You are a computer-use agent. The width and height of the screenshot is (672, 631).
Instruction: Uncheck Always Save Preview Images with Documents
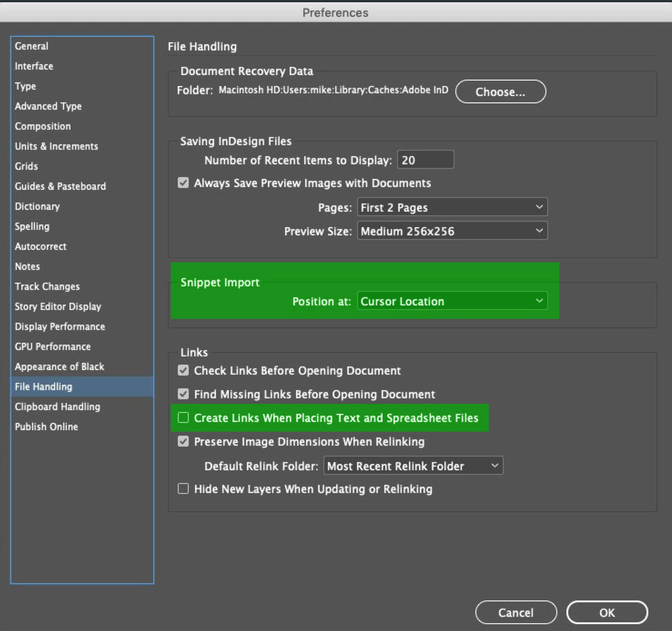[183, 183]
